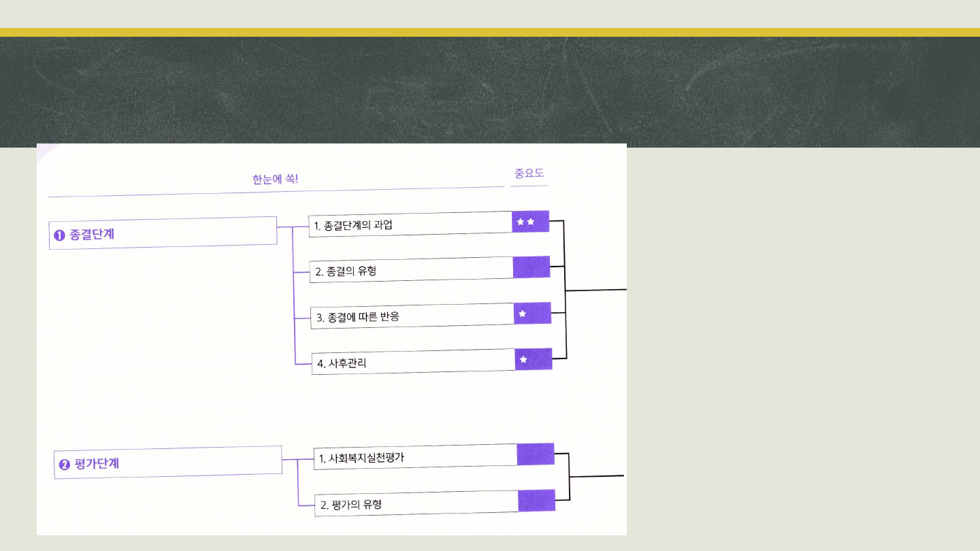This screenshot has height=551, width=980.
Task: Click the circled number 1 before 종결단계
Action: click(x=59, y=235)
